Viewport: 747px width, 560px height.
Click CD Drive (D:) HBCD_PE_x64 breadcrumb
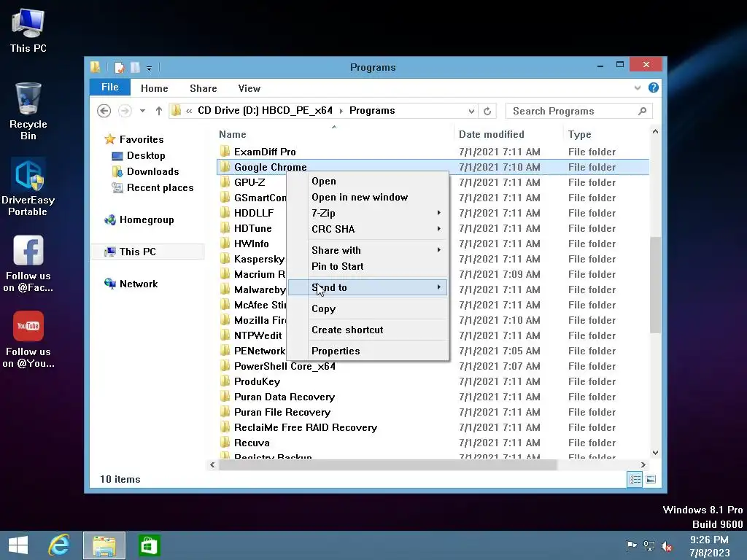click(265, 111)
